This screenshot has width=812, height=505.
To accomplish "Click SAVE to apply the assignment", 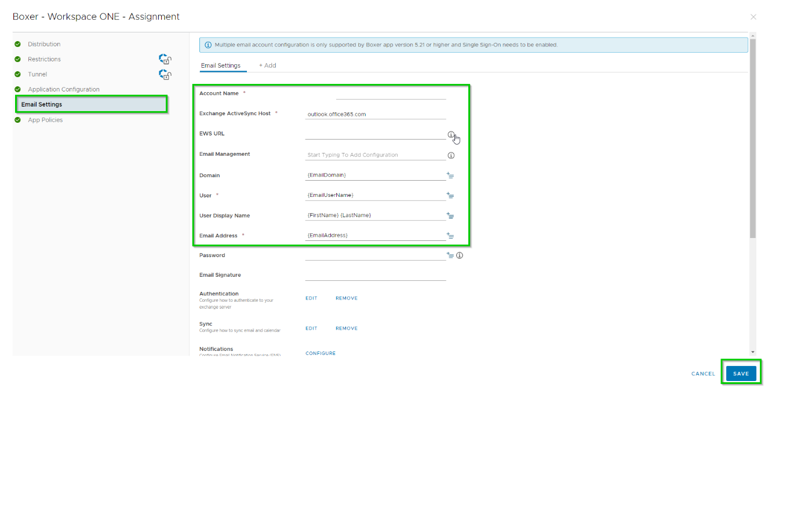I will point(741,373).
